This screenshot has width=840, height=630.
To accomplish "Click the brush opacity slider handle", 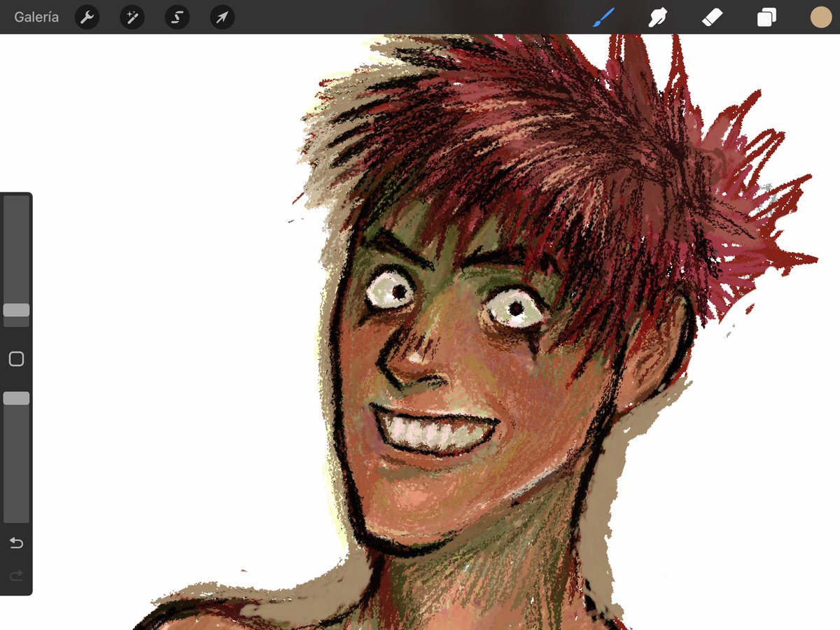I will 16,398.
